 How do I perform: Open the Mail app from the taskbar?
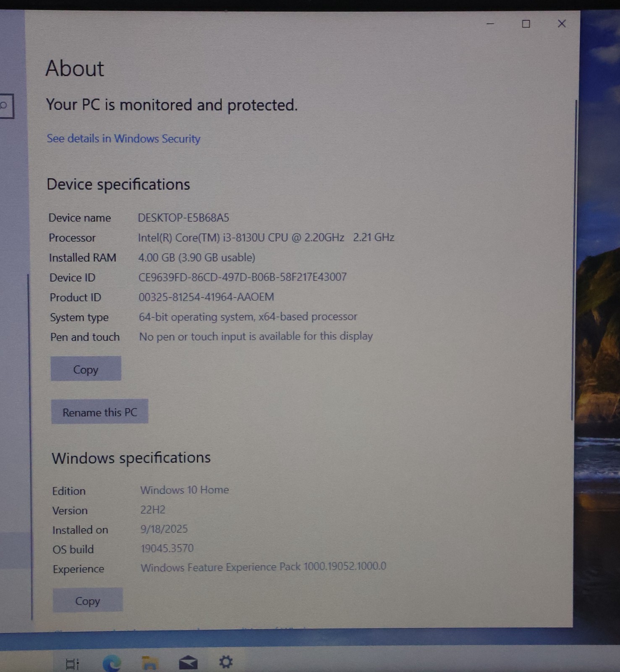tap(188, 663)
